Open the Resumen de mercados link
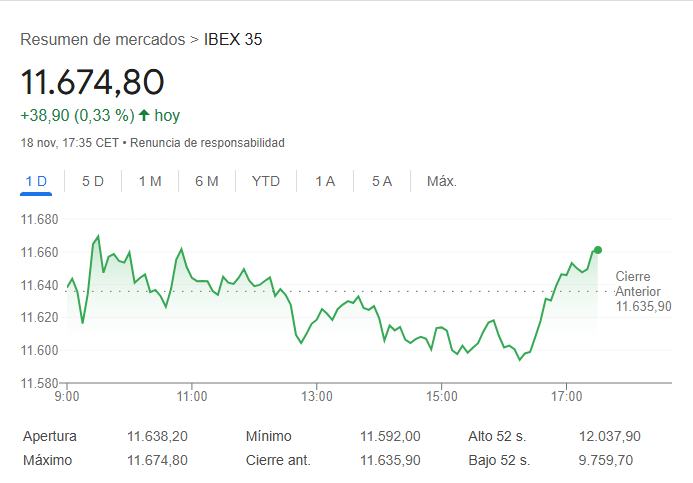693x483 pixels. click(x=102, y=40)
